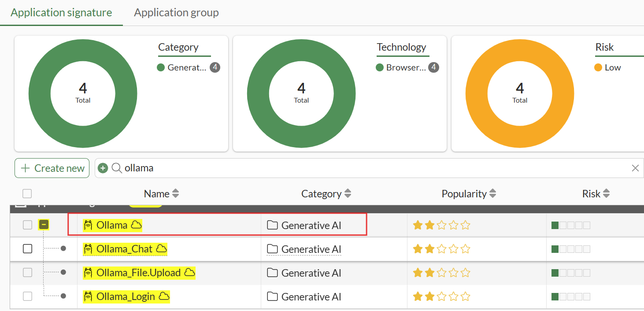
Task: Click the risk level bar in Ollama_Login row
Action: tap(571, 296)
